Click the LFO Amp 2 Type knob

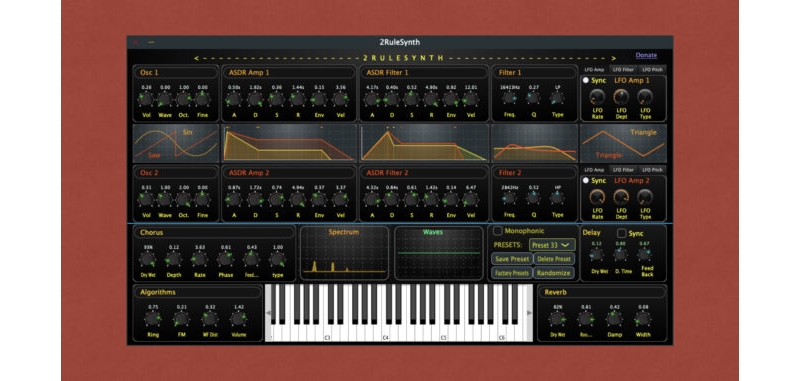pos(645,197)
